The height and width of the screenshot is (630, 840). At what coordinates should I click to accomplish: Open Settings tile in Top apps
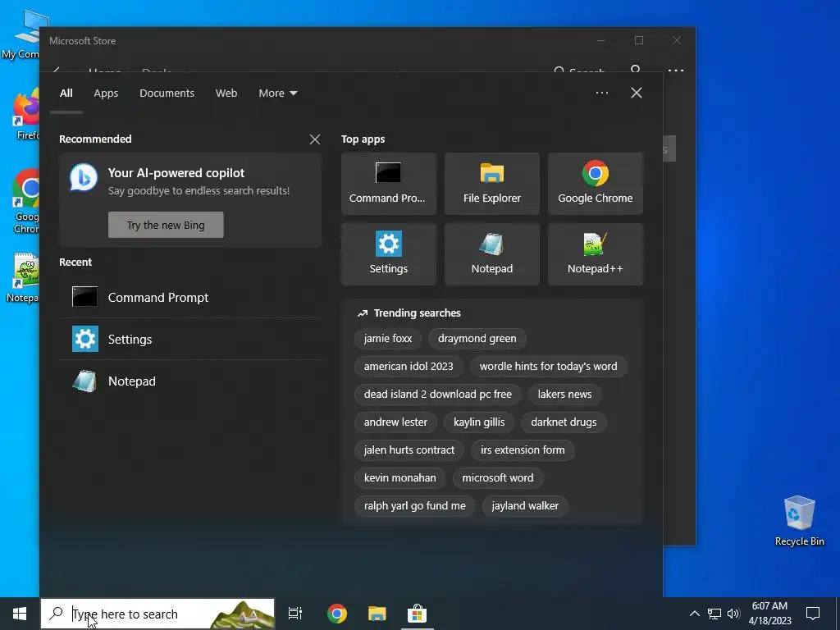tap(388, 254)
